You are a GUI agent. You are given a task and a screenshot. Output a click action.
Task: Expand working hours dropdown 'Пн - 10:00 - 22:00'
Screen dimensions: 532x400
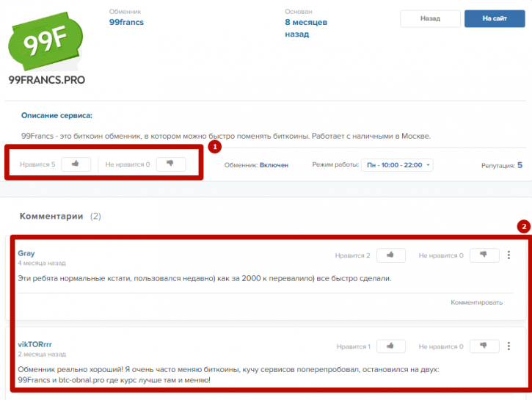point(397,165)
